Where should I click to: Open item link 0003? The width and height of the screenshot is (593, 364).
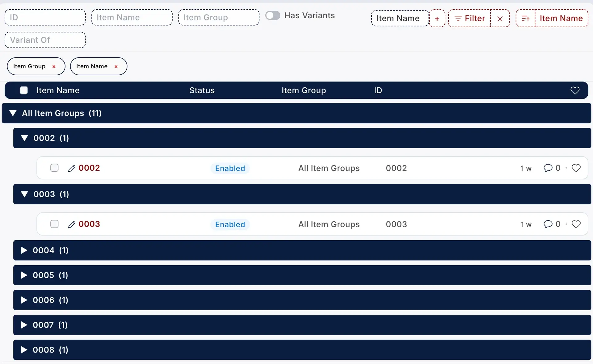89,224
